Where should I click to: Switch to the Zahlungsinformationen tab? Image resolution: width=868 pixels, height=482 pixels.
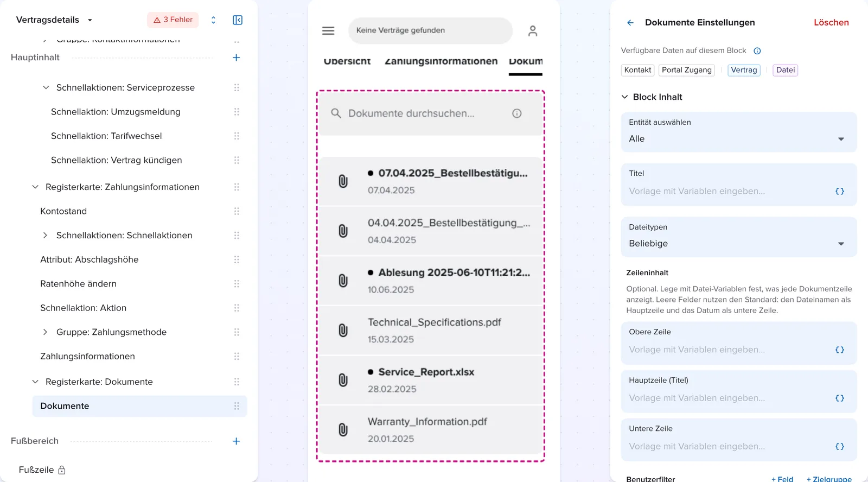(441, 61)
